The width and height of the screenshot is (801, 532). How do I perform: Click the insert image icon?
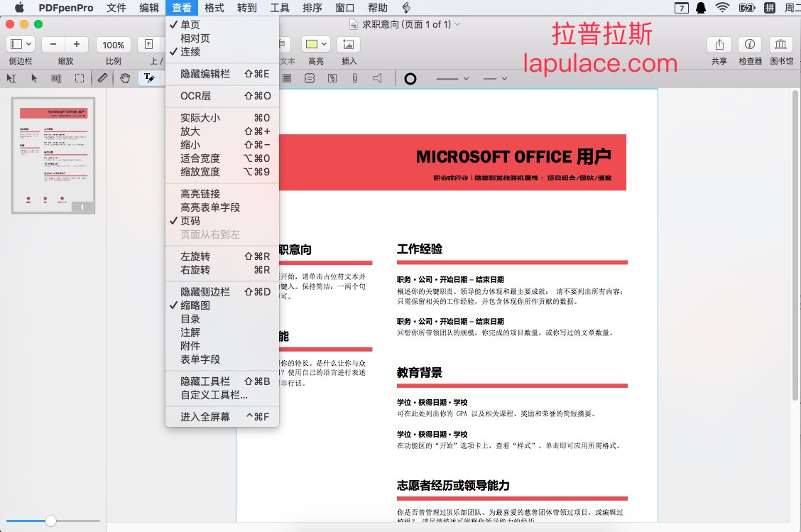click(349, 45)
